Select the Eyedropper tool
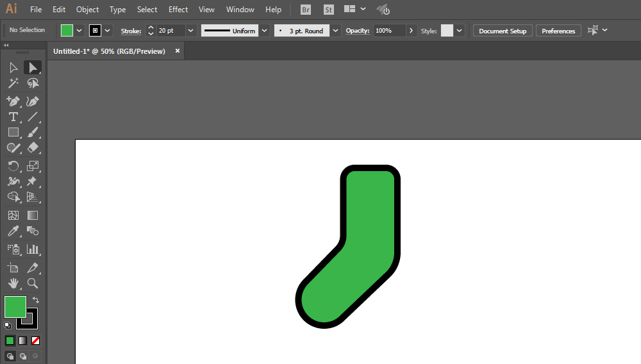 click(13, 231)
